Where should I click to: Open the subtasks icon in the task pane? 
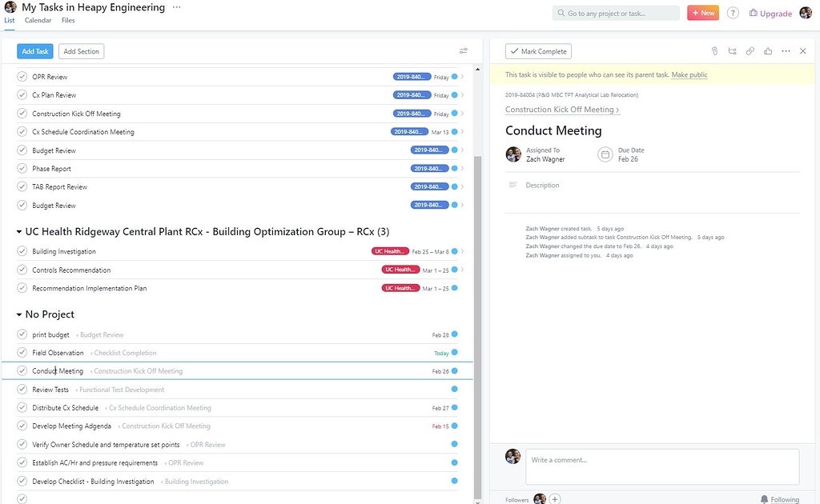point(731,50)
